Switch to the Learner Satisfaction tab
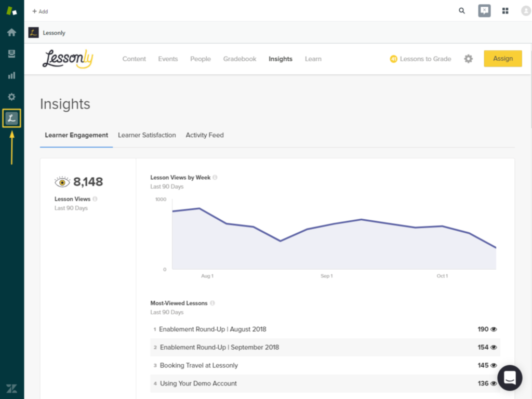The width and height of the screenshot is (532, 399). [147, 135]
